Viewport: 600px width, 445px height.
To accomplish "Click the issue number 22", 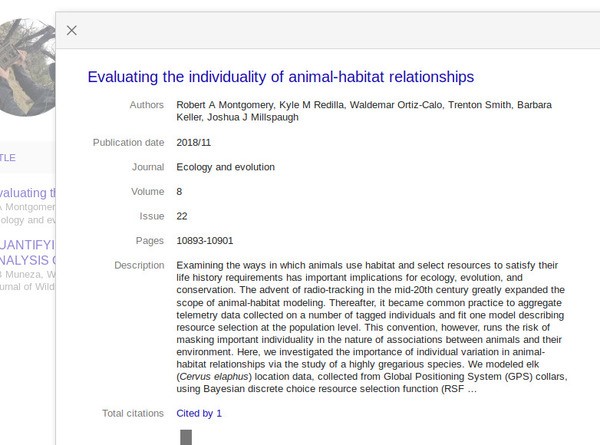I will click(x=182, y=216).
